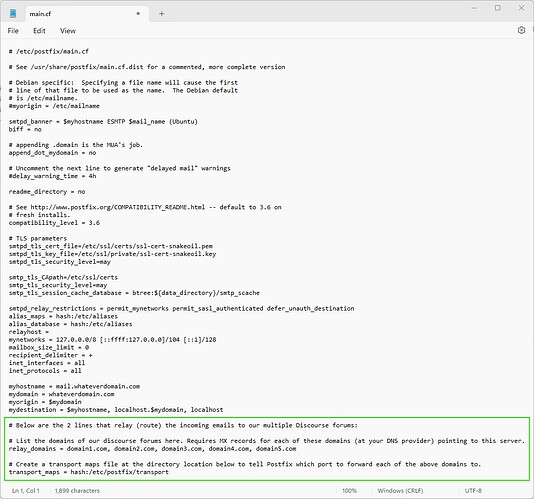Minimize the Notepad window

coord(474,8)
